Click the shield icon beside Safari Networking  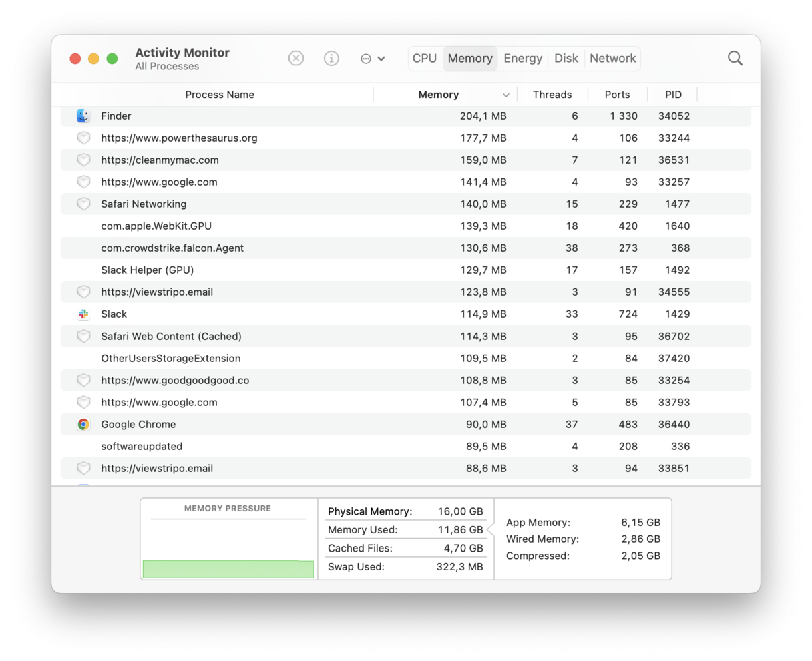click(x=83, y=204)
